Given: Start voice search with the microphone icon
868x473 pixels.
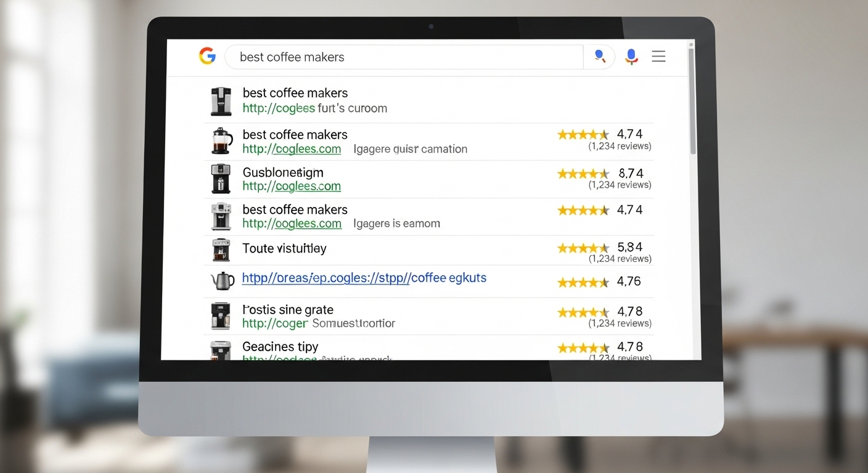Looking at the screenshot, I should coord(631,57).
